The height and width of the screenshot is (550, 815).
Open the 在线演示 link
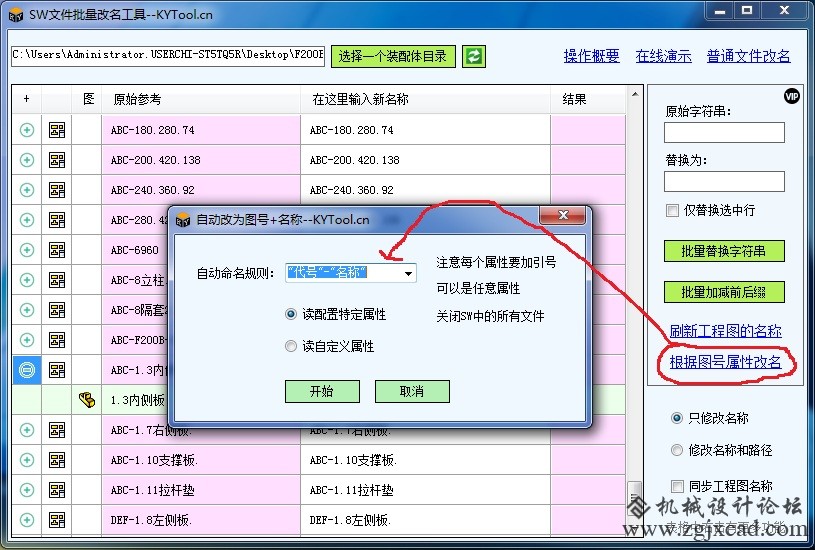(x=663, y=56)
